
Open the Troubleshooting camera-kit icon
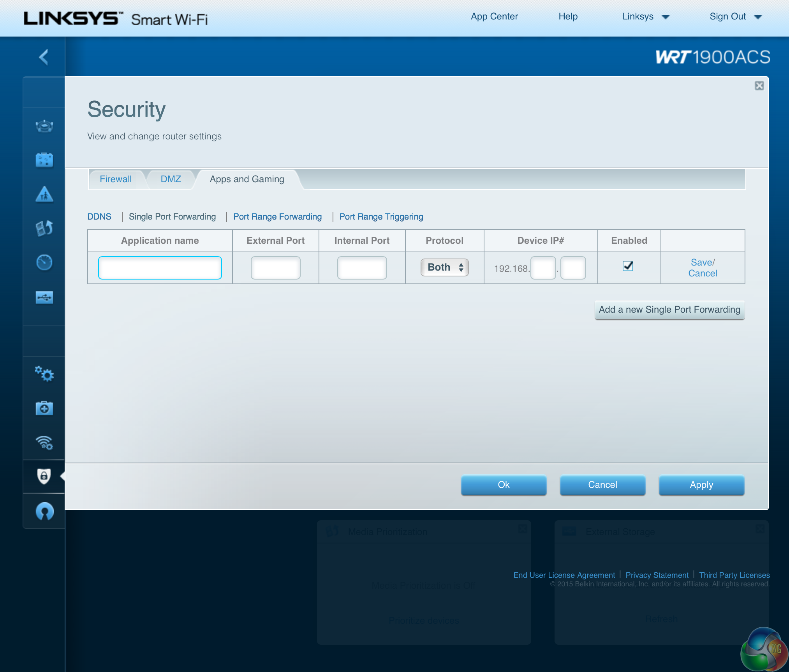point(44,408)
